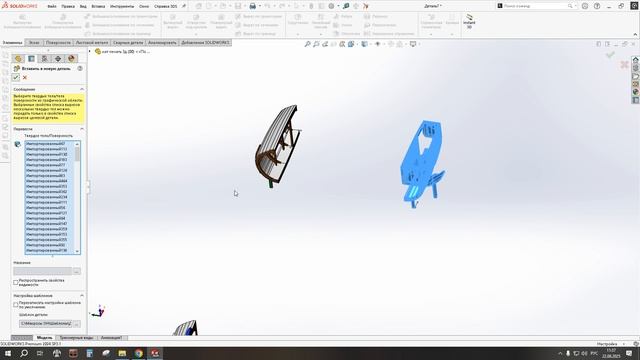Open dropdown next to Options gear

(338, 6)
